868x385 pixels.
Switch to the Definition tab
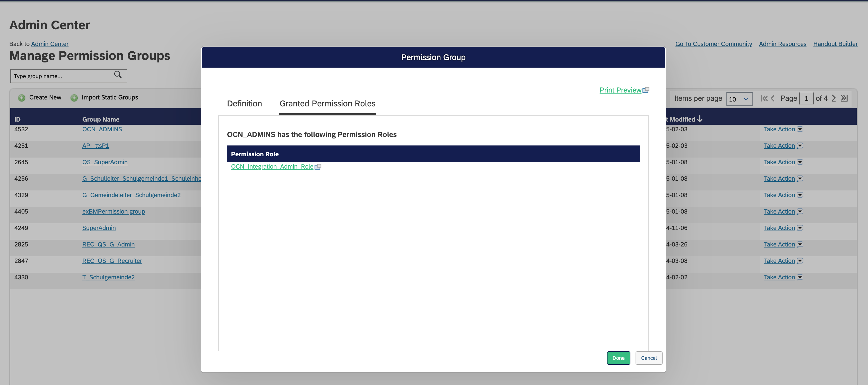click(244, 104)
